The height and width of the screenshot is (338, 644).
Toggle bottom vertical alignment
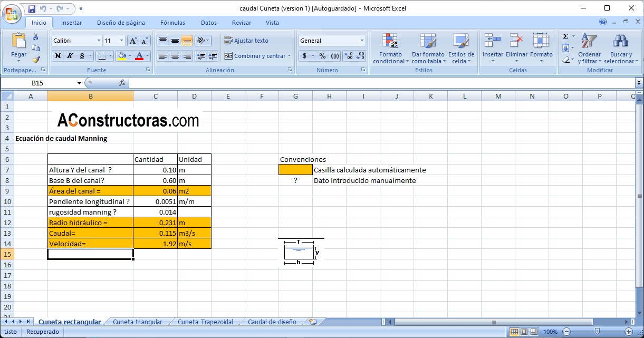(x=187, y=41)
